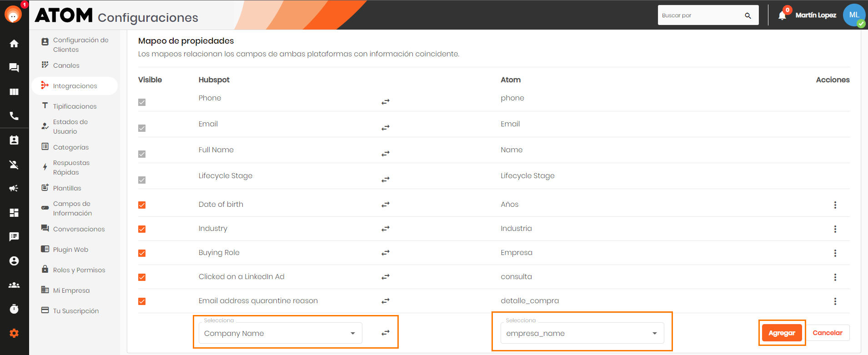Image resolution: width=868 pixels, height=355 pixels.
Task: Toggle visible checkbox for Full Name
Action: (x=142, y=154)
